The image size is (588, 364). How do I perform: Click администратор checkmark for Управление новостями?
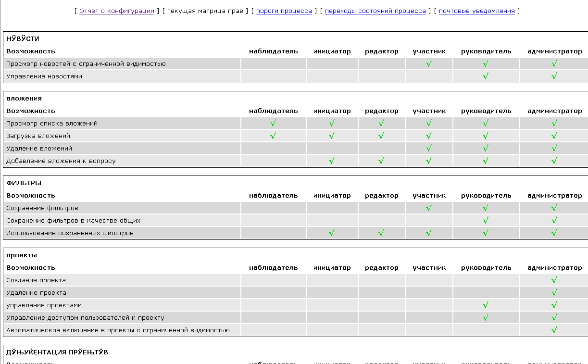click(x=554, y=76)
